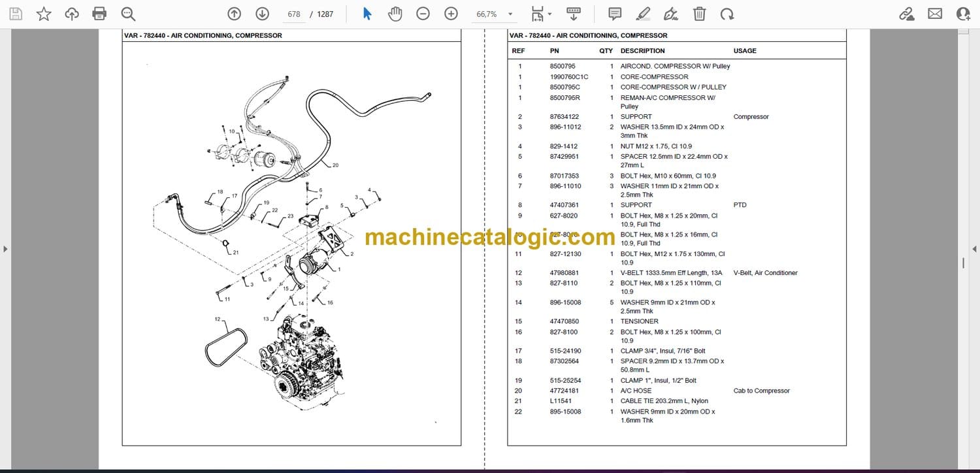Go to the previous page
This screenshot has height=473, width=980.
(x=234, y=14)
